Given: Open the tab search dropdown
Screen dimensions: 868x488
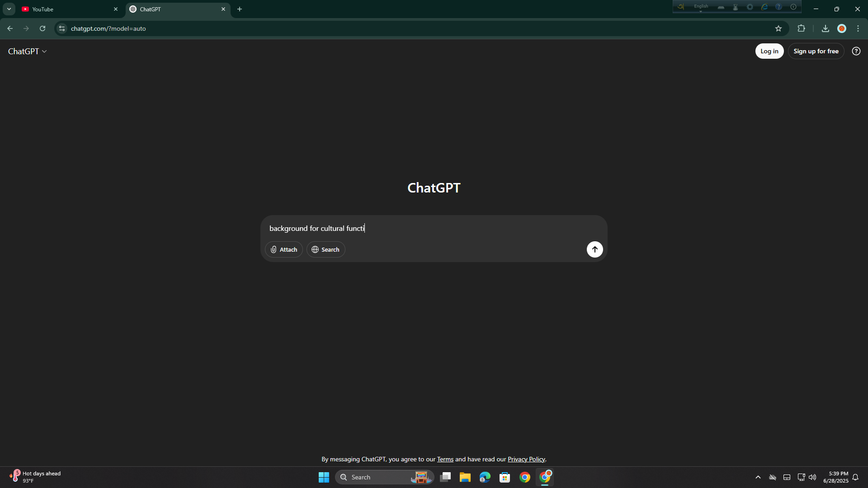Looking at the screenshot, I should 9,9.
